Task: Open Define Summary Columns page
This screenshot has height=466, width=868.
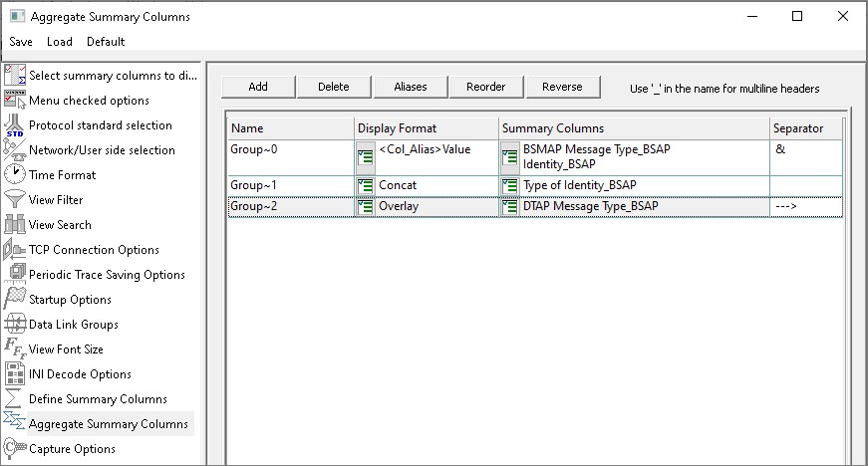Action: pos(98,398)
